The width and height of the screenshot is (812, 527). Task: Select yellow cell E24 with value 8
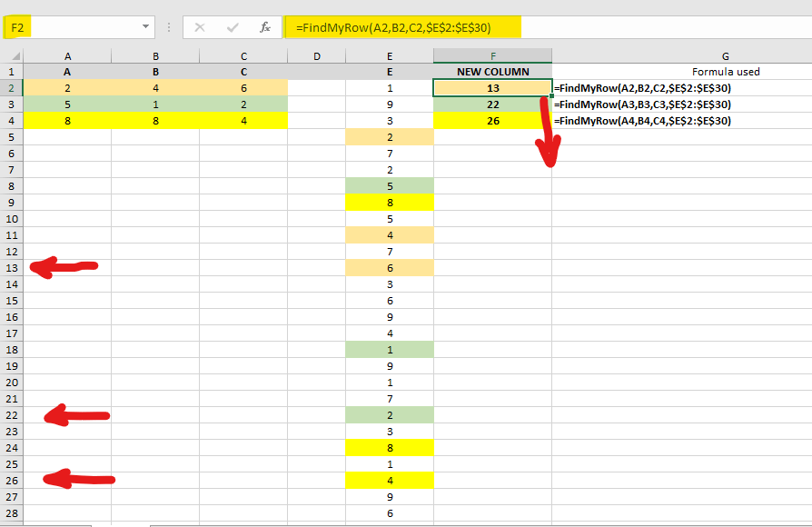390,448
